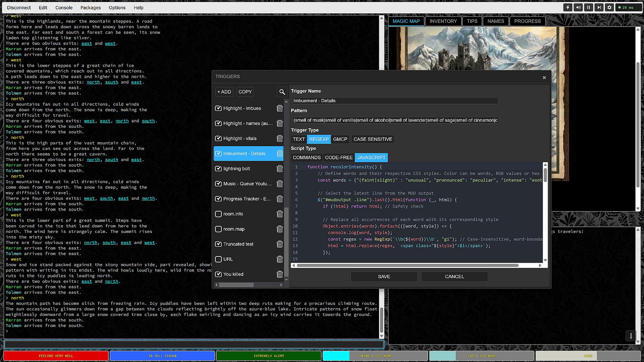Enable the URL trigger checkbox
The image size is (644, 362).
(x=218, y=259)
